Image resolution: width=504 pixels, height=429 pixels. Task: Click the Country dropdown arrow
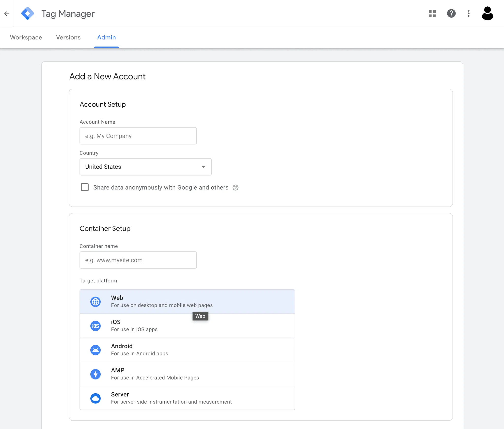point(203,167)
